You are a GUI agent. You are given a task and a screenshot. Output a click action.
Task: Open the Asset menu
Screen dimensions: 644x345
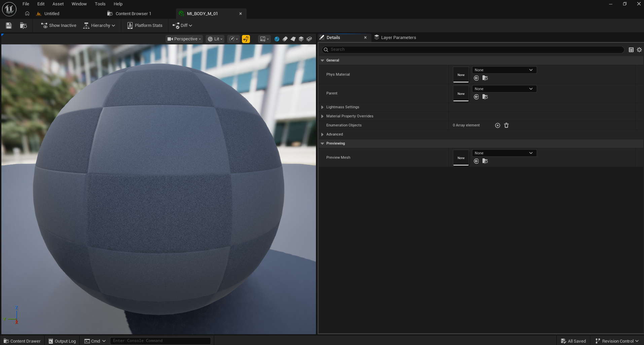tap(58, 4)
